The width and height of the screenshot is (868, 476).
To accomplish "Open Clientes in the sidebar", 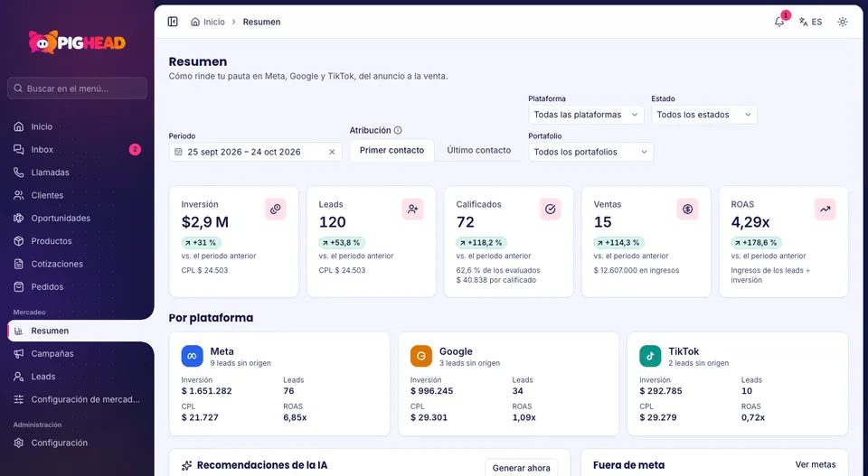I will pos(77,195).
